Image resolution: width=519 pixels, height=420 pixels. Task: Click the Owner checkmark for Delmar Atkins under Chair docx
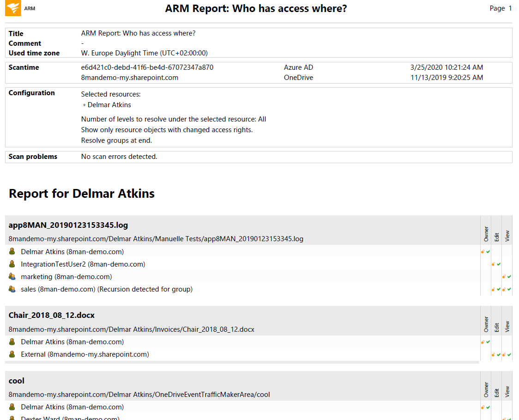[x=488, y=342]
